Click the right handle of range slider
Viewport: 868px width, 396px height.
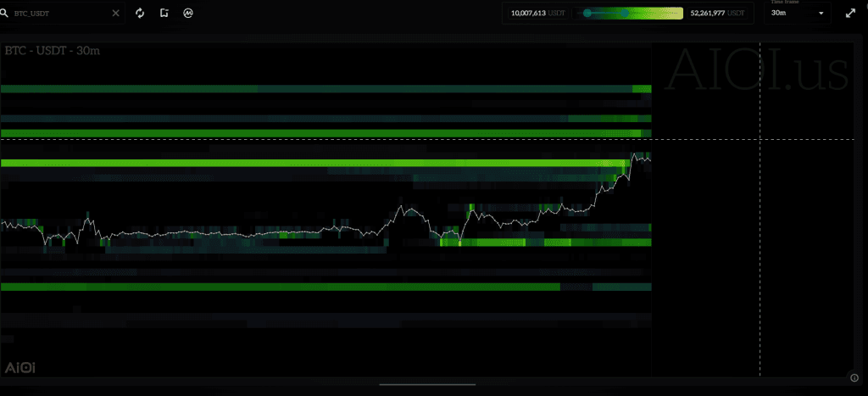[626, 14]
